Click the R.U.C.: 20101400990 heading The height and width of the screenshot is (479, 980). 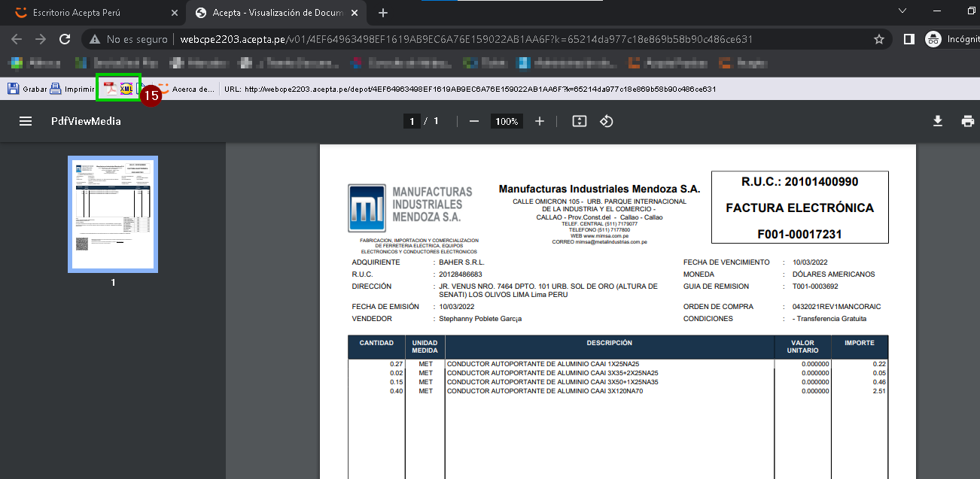(x=799, y=182)
